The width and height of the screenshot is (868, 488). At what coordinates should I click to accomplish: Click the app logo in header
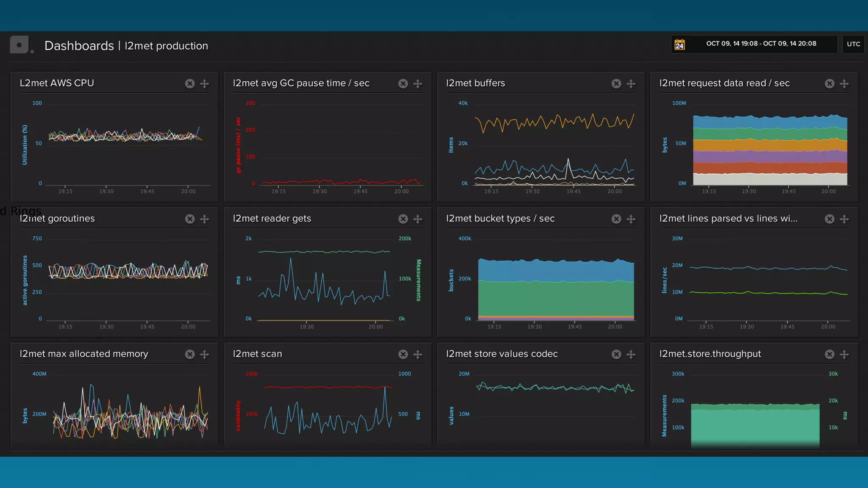19,44
